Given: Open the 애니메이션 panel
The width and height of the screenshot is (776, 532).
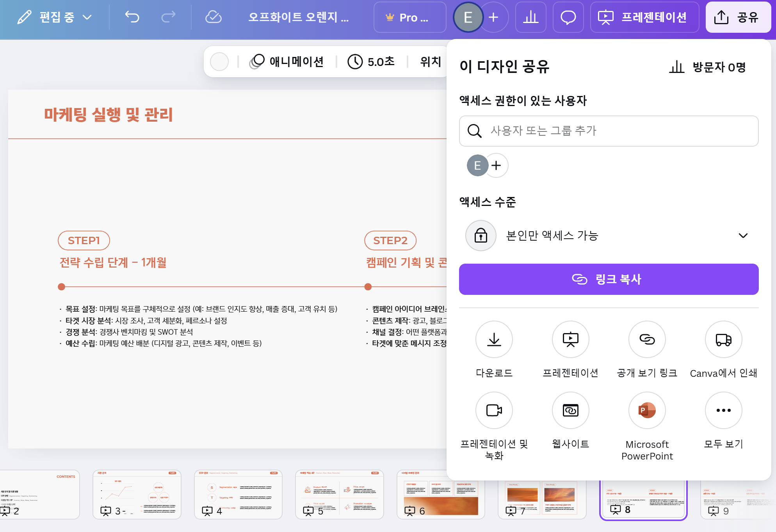Looking at the screenshot, I should 287,62.
